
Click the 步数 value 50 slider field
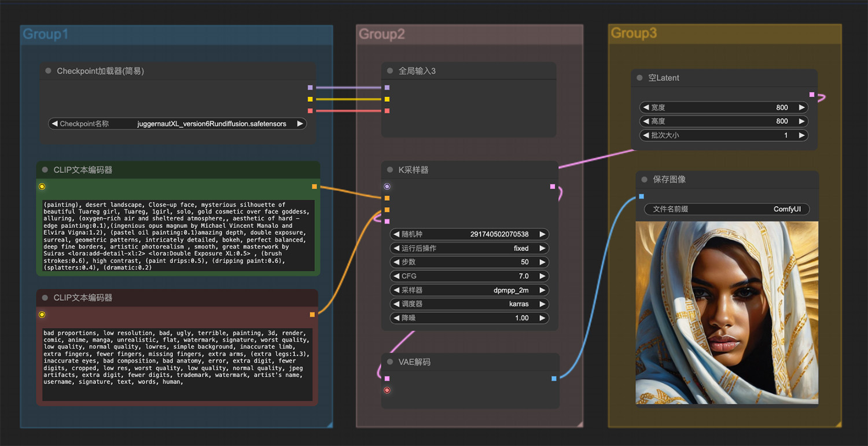470,262
